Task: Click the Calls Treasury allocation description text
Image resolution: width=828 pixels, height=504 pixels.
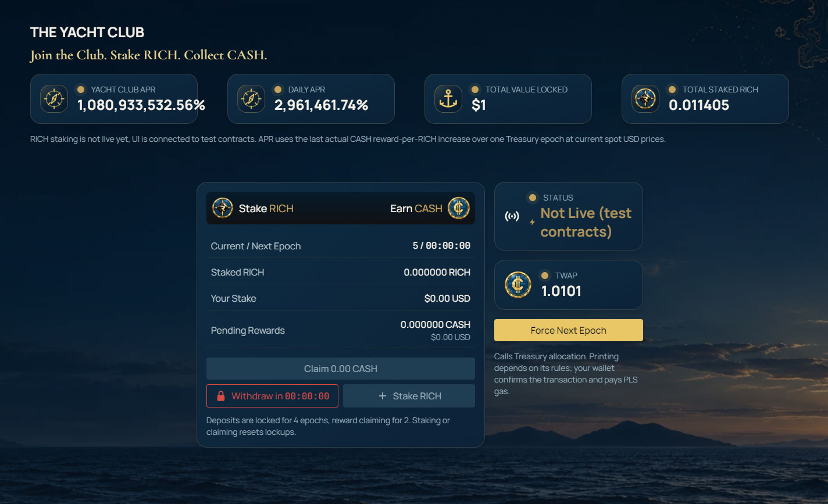Action: 566,374
